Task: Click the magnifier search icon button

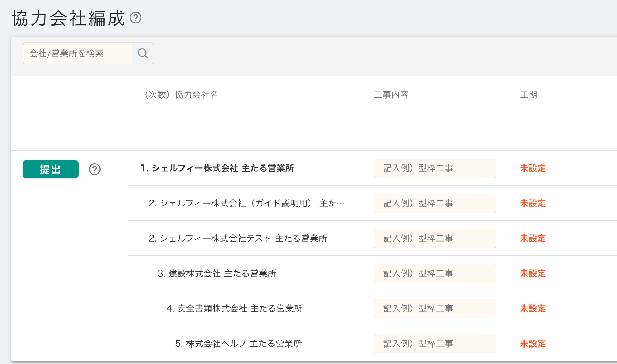Action: [143, 53]
